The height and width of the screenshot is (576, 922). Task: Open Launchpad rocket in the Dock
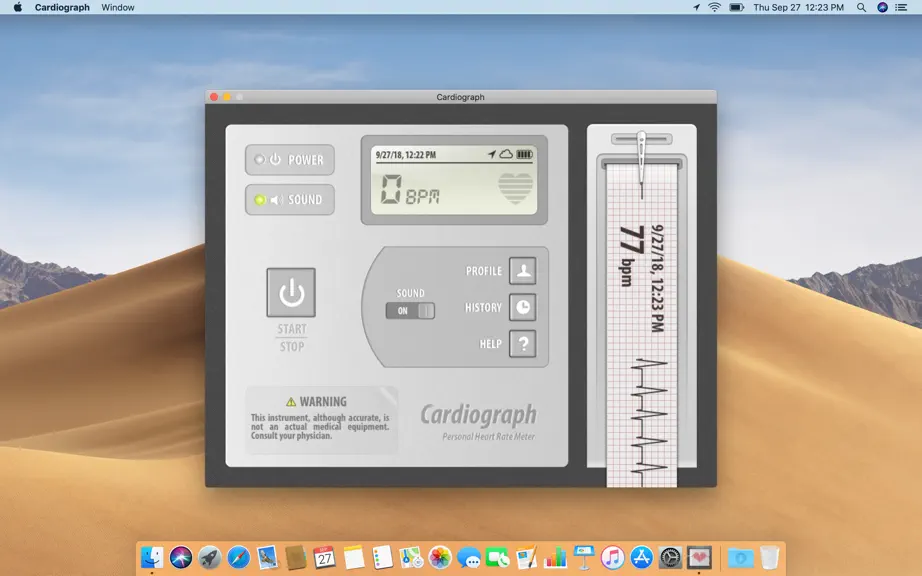click(210, 557)
